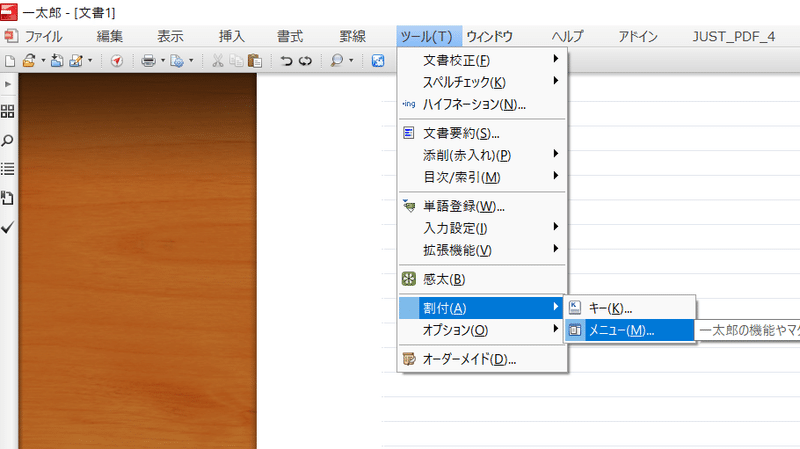Expand 入力設定(I) submenu
The width and height of the screenshot is (800, 449).
[482, 228]
